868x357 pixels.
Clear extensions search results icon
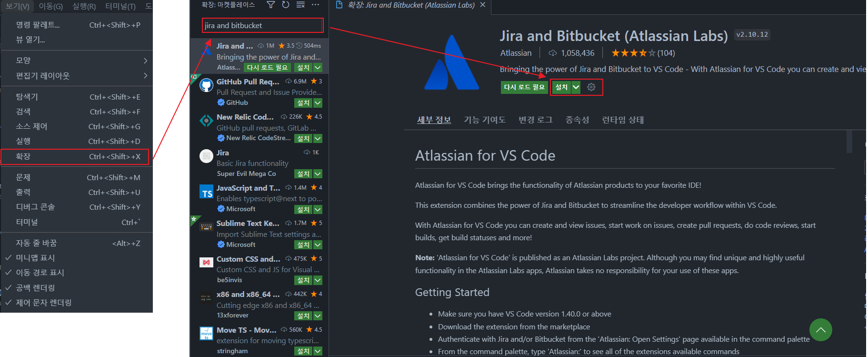[300, 5]
